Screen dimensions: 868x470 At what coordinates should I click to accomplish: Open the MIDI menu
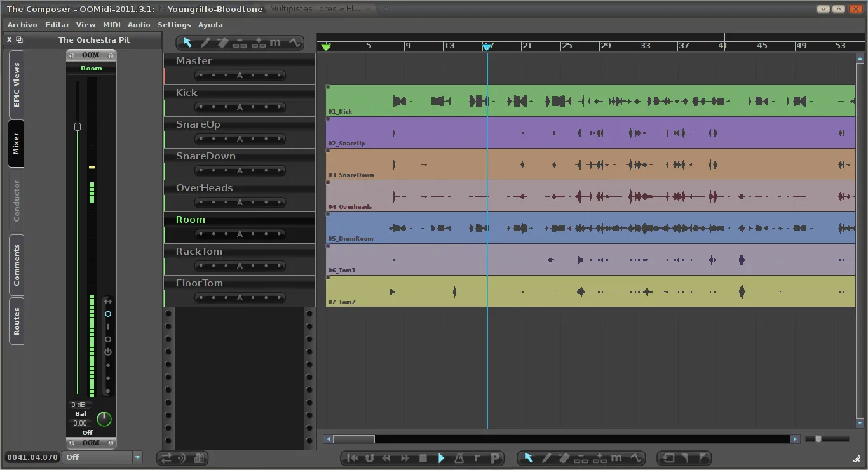point(111,25)
